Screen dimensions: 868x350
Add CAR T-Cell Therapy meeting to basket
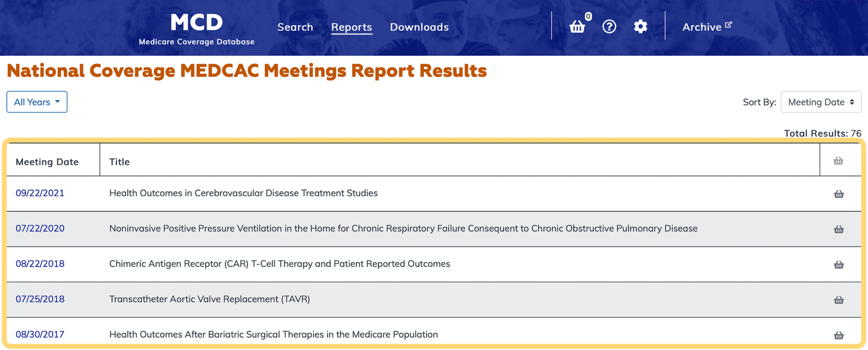(x=838, y=265)
